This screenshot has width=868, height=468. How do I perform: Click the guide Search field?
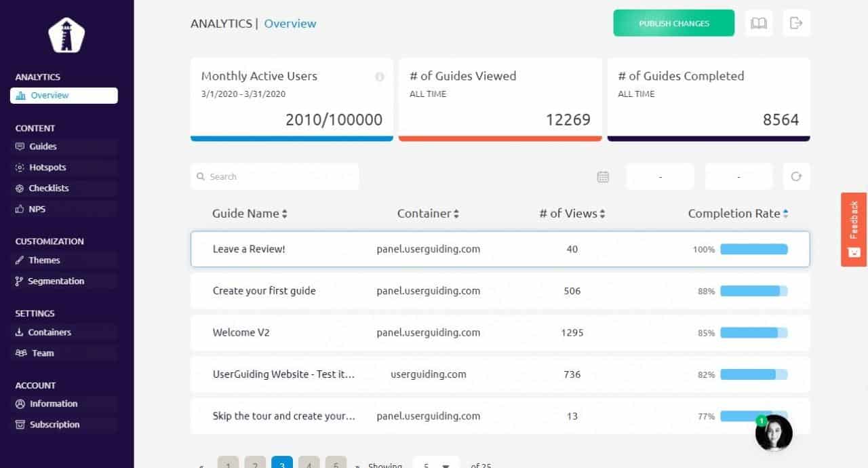(275, 177)
